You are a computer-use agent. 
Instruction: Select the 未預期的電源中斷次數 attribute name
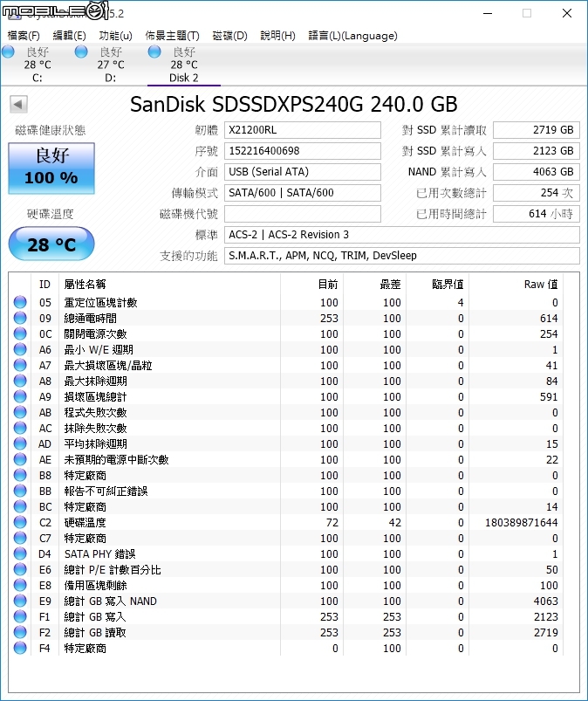tap(116, 460)
